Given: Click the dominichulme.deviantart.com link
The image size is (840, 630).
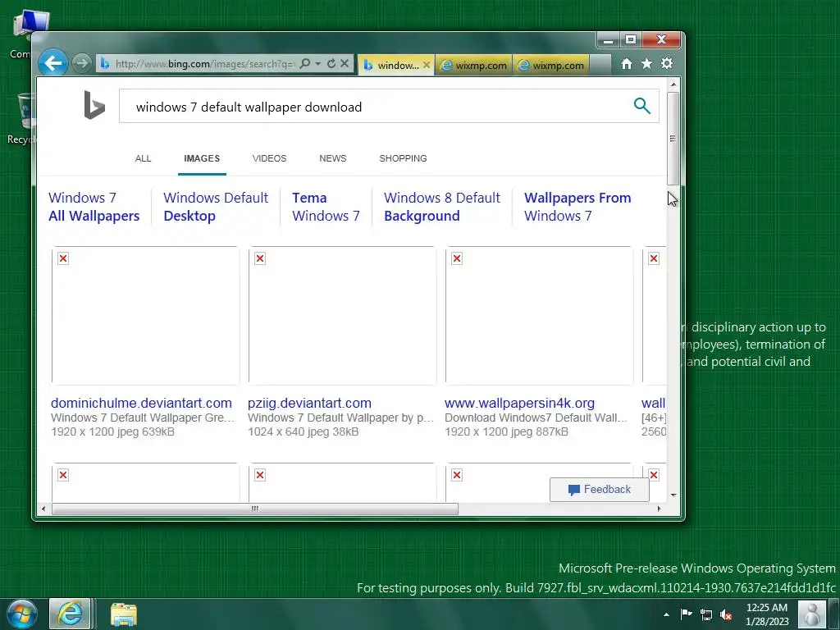Looking at the screenshot, I should tap(141, 403).
